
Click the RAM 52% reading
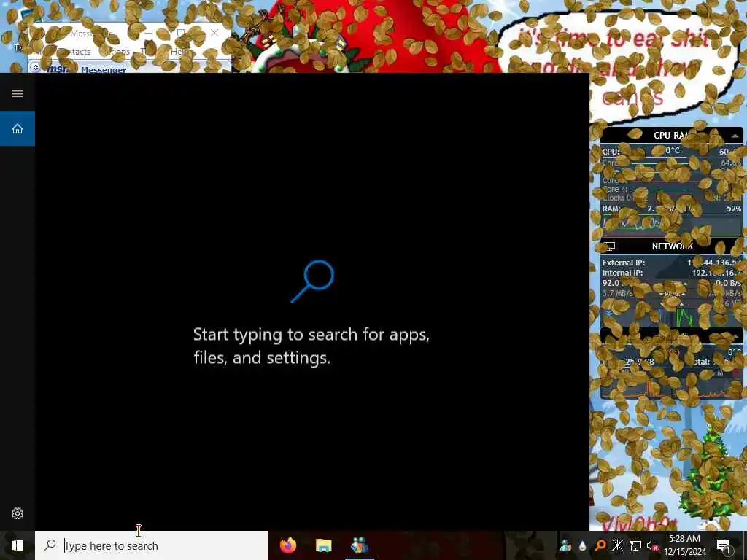click(x=734, y=209)
